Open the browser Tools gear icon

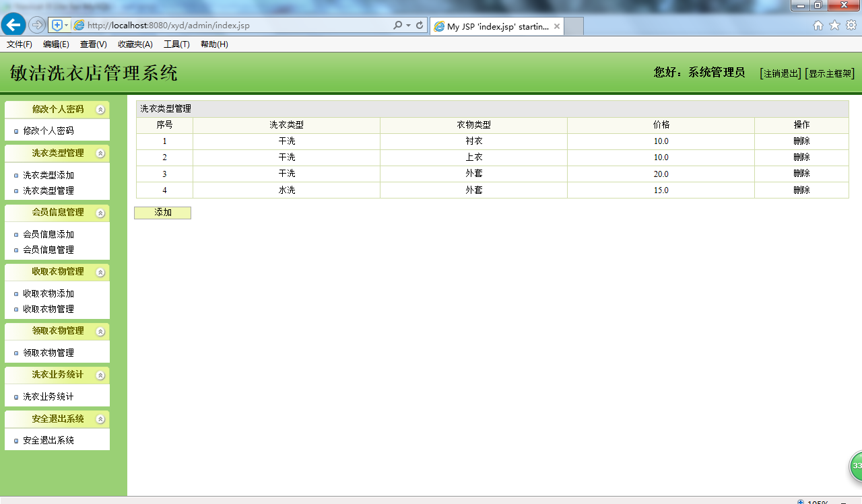click(851, 26)
